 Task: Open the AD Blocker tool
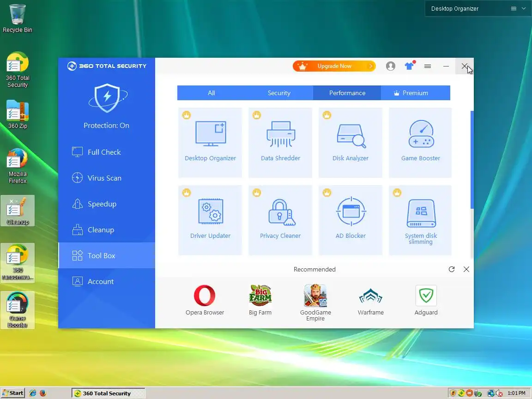(350, 220)
